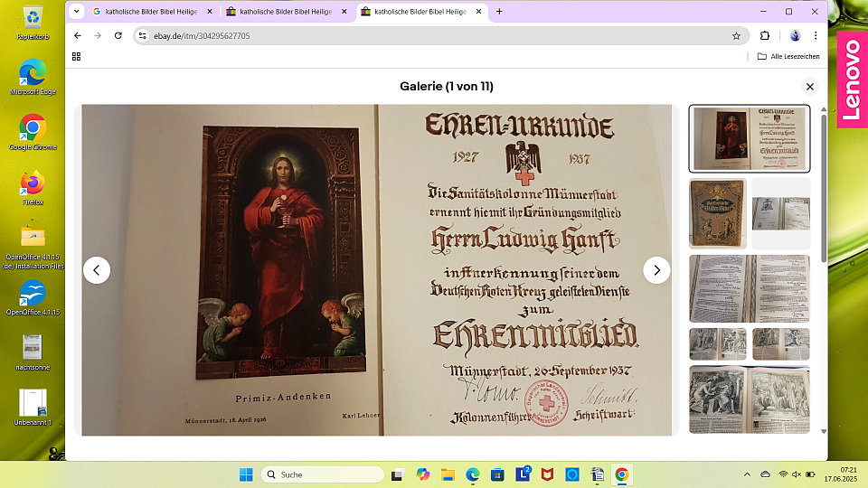The width and height of the screenshot is (868, 488).
Task: Click the taskbar Suche search box
Action: click(x=322, y=474)
